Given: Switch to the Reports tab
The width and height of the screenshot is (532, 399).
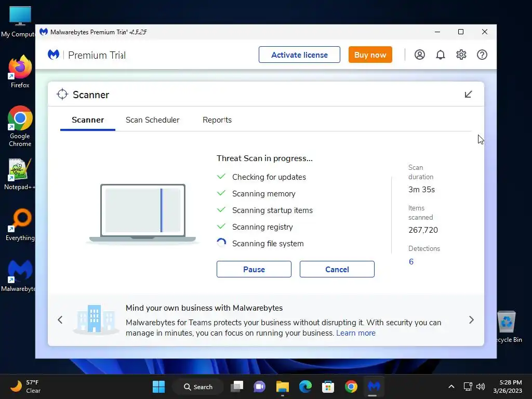Looking at the screenshot, I should coord(217,120).
